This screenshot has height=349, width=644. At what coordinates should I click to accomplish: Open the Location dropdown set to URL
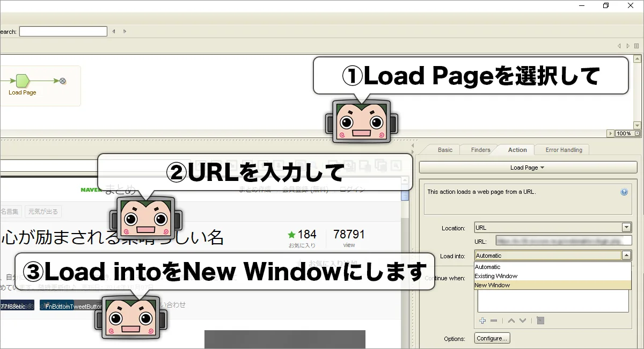pos(626,228)
